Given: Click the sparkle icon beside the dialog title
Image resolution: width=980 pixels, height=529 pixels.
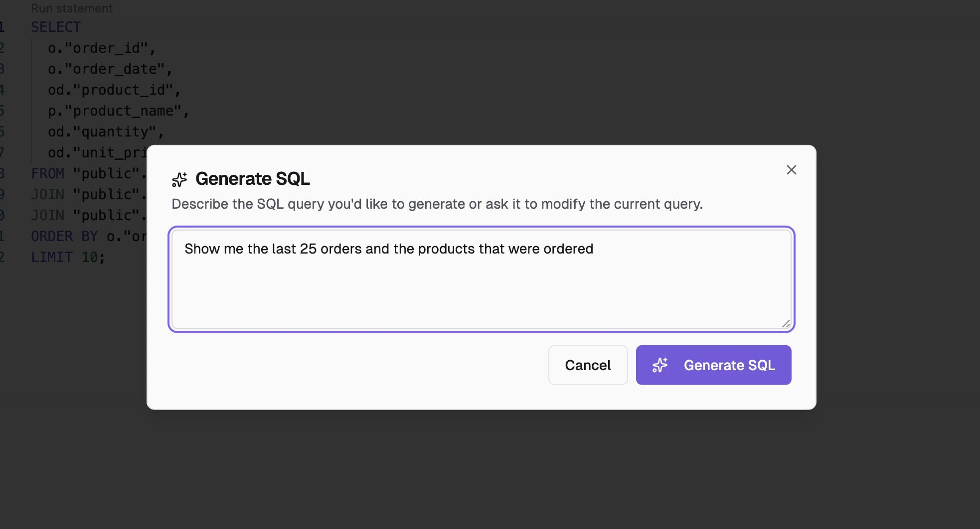Looking at the screenshot, I should click(x=179, y=179).
